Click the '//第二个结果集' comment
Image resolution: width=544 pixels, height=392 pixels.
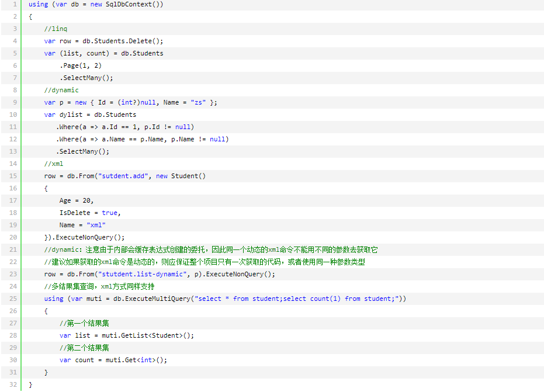84,348
